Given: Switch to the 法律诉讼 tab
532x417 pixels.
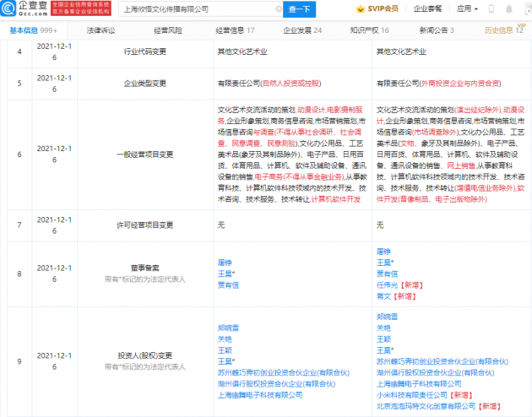Looking at the screenshot, I should click(100, 30).
